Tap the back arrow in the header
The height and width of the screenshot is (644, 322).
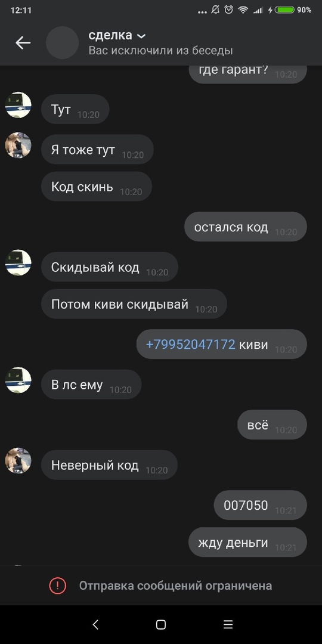[x=23, y=43]
